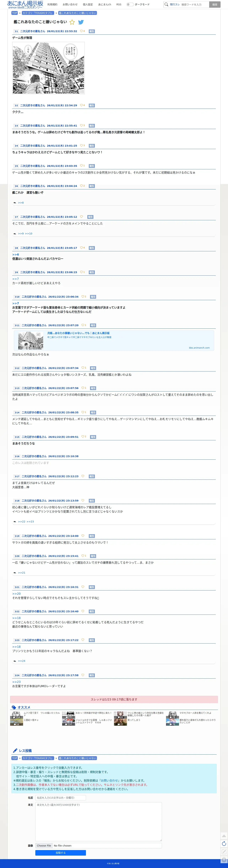The image size is (228, 868).
Task: Click the tag icon beside オススメ heading
Action: (14, 707)
